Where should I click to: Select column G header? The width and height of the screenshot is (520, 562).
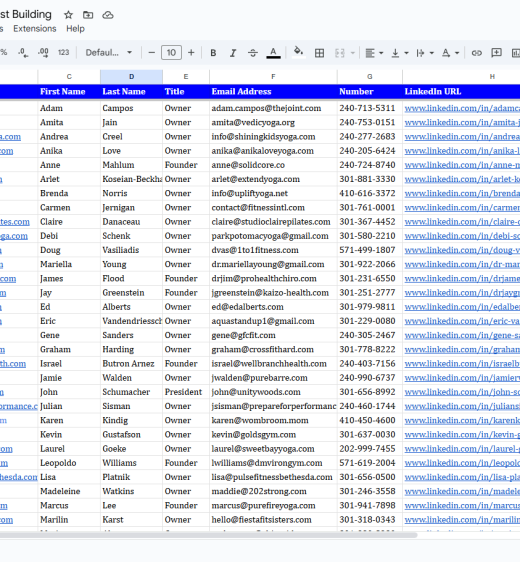(x=369, y=77)
